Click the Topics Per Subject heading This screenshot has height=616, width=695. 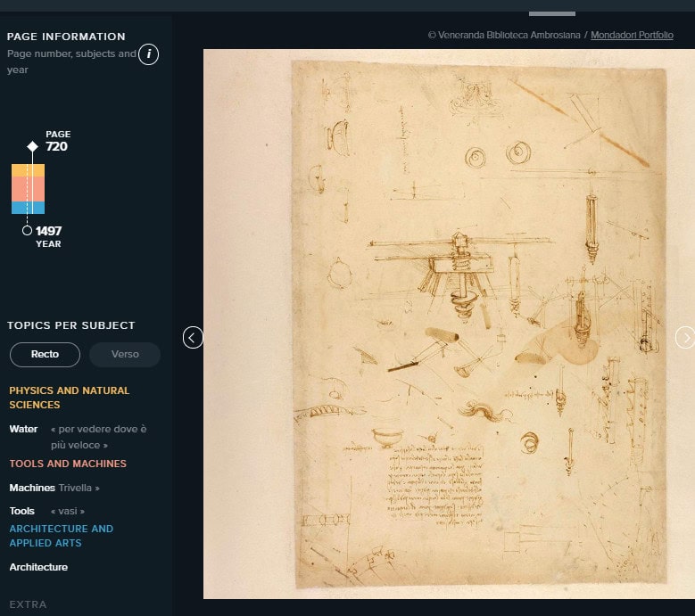click(70, 325)
